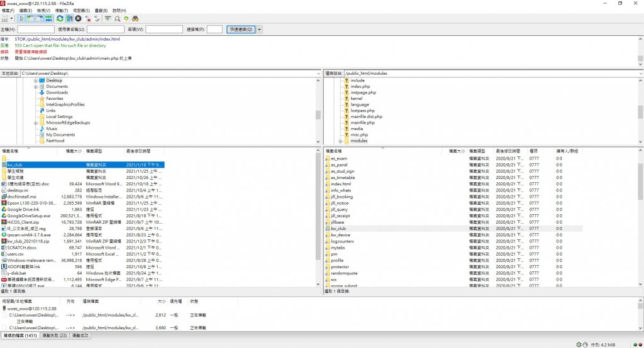Select the desktop.ini file
The height and width of the screenshot is (348, 644).
point(82,190)
